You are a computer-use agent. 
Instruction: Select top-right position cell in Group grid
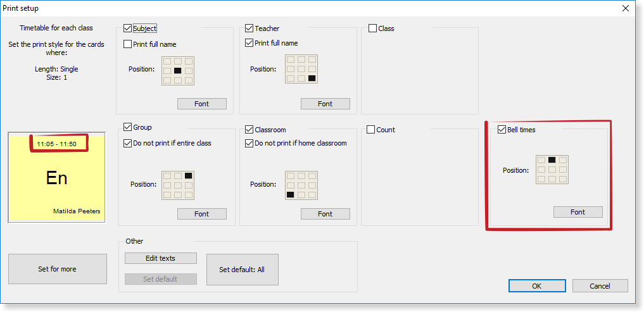(x=188, y=175)
